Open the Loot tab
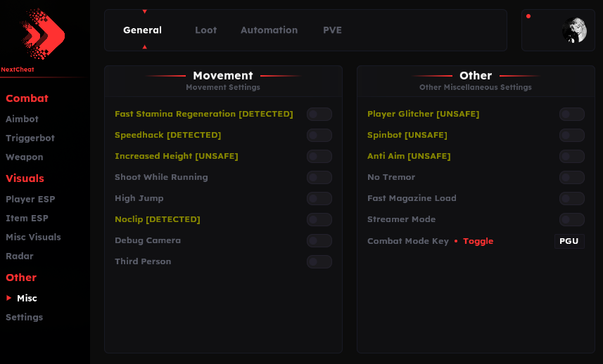This screenshot has width=603, height=364. point(205,30)
